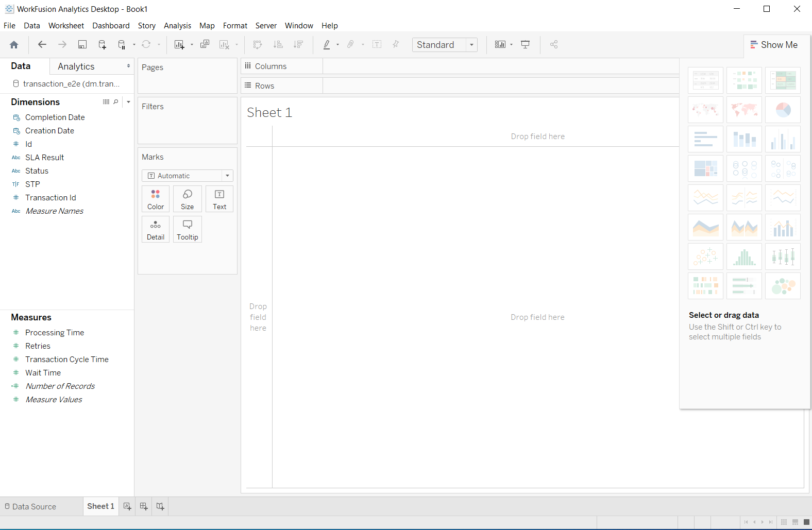Image resolution: width=812 pixels, height=530 pixels.
Task: Click the Group Members paperclip icon
Action: click(x=350, y=45)
